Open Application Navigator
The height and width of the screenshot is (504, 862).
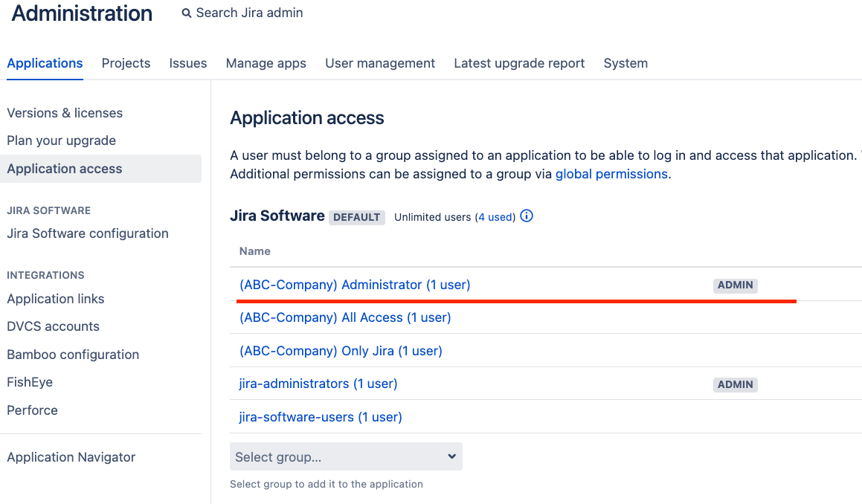point(71,457)
